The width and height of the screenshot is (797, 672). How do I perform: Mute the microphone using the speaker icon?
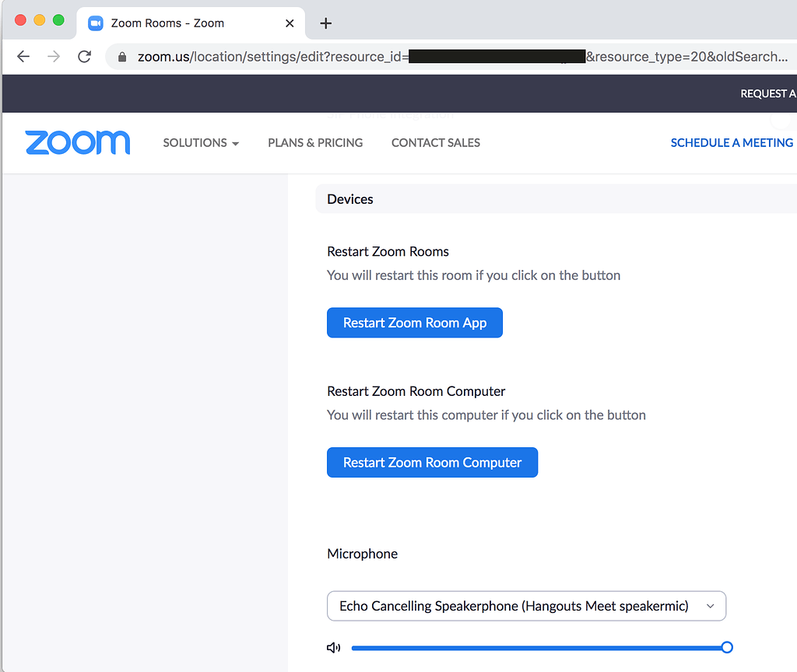(x=333, y=647)
